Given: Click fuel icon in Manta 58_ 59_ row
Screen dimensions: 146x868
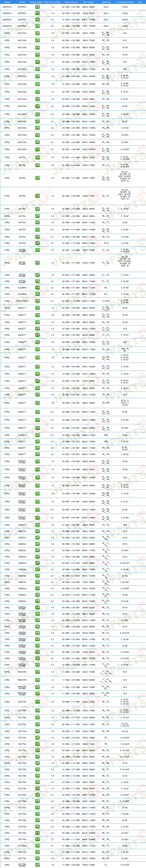Looking at the screenshot, I should point(37,531).
